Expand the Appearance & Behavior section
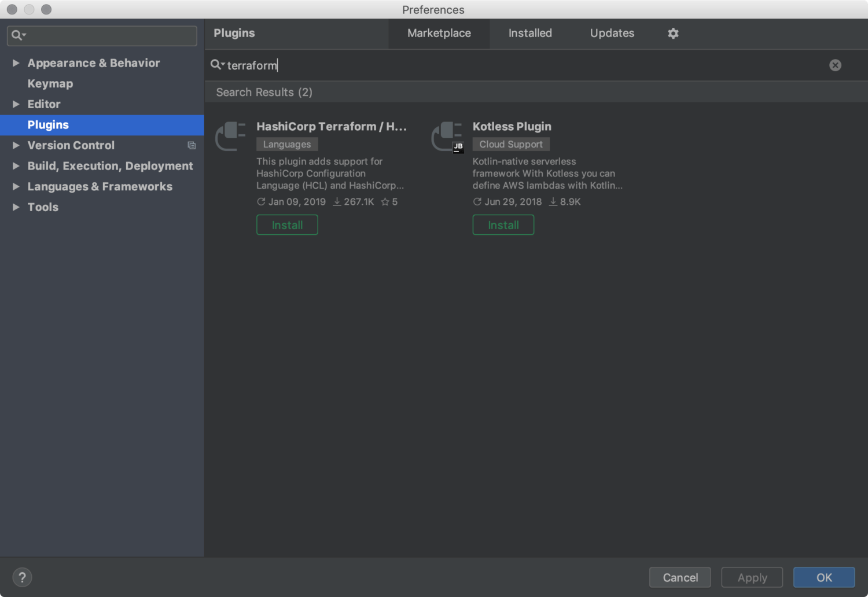 click(x=16, y=63)
